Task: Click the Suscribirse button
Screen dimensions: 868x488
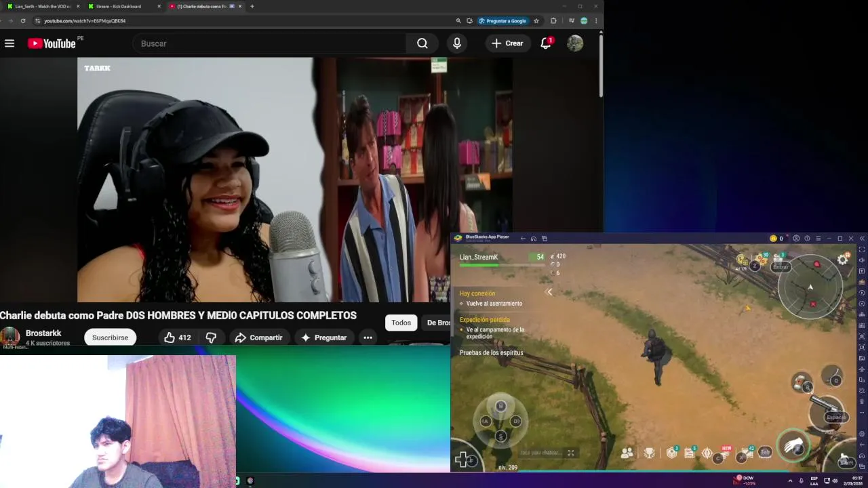Action: point(110,338)
